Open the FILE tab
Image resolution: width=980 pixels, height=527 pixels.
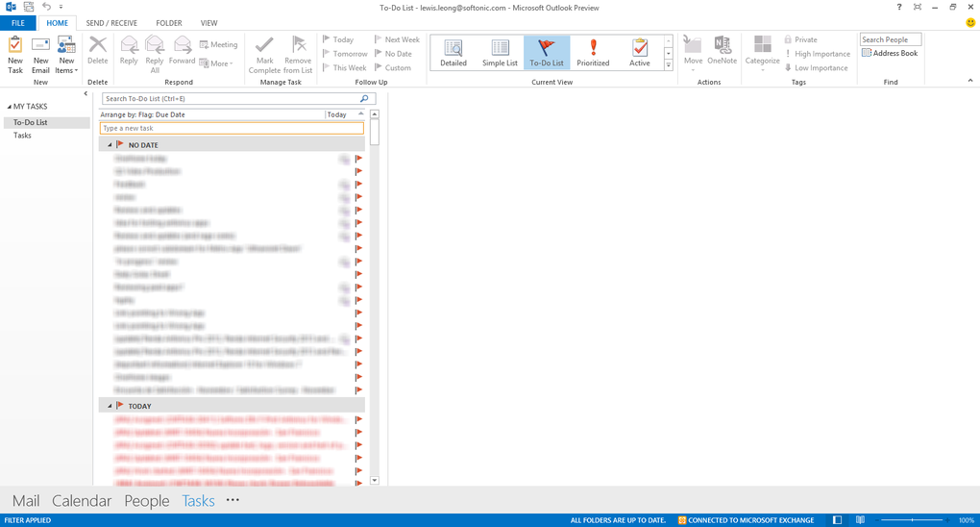point(18,23)
